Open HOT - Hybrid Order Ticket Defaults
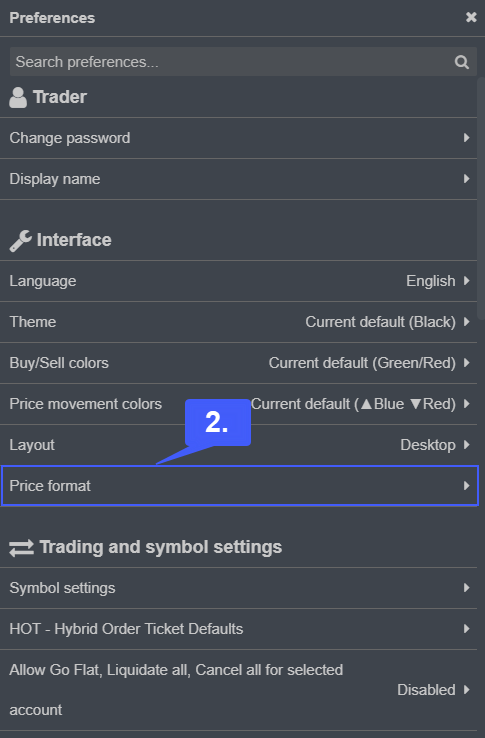This screenshot has width=485, height=738. pyautogui.click(x=238, y=629)
